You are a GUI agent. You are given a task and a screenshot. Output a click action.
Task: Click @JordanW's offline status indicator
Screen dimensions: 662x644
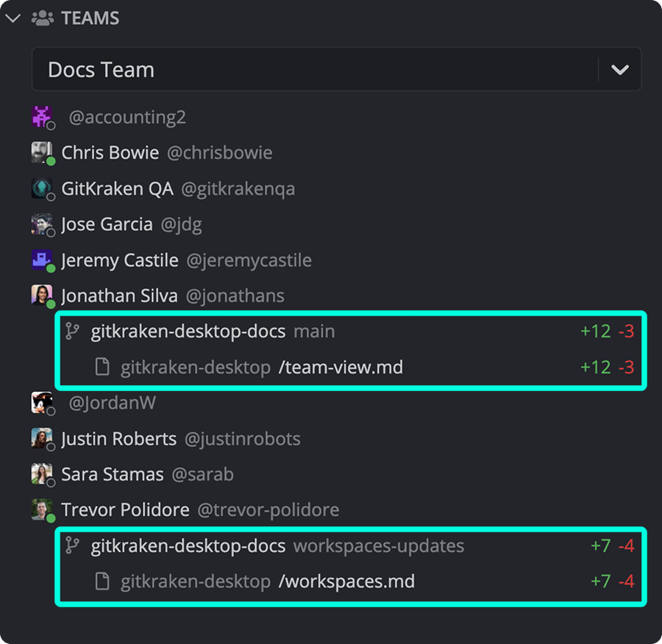point(51,411)
